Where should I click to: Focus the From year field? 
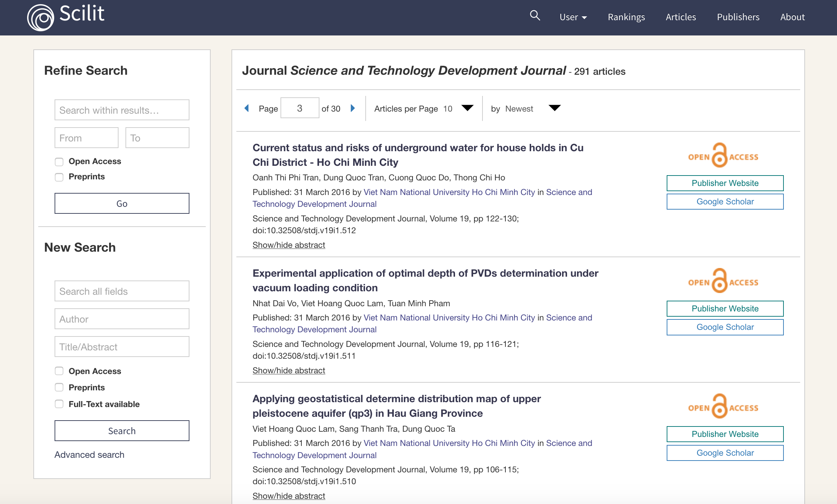[x=87, y=138]
